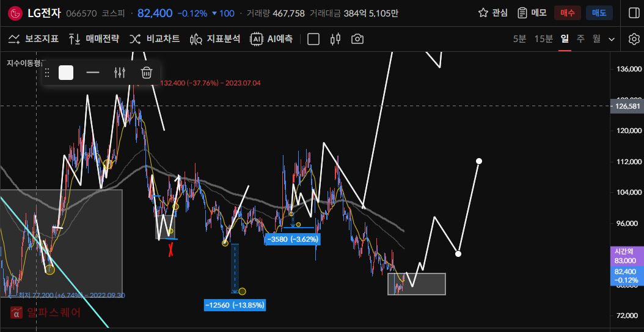Viewport: 644px width, 332px height.
Task: Click the 매수 buy button
Action: click(x=567, y=13)
